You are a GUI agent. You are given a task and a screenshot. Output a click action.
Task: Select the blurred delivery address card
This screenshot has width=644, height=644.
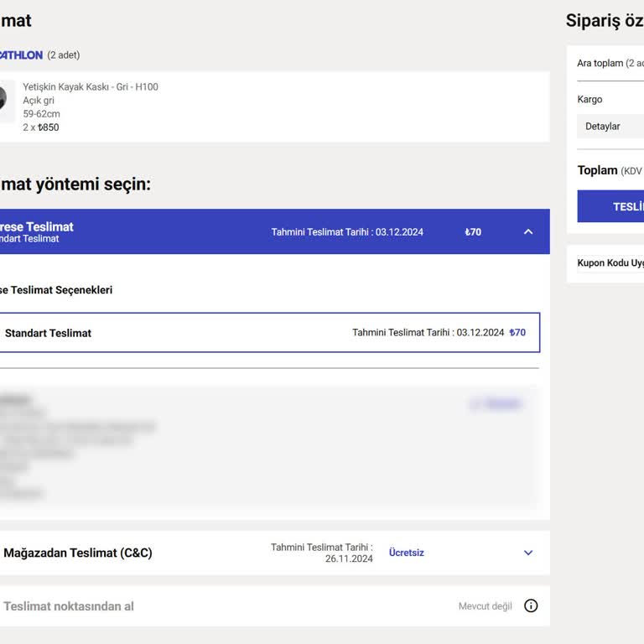tap(252, 449)
